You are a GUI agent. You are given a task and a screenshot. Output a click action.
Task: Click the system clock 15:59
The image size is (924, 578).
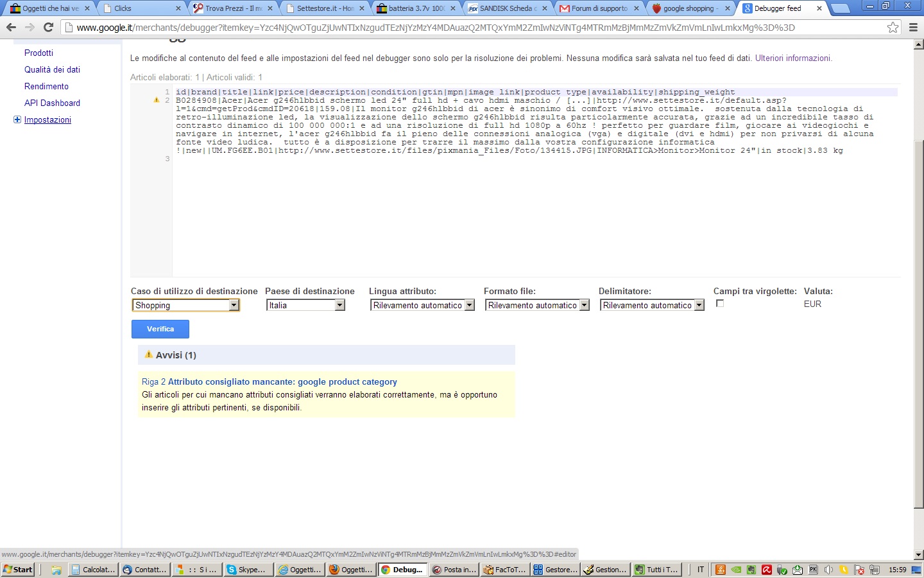click(x=897, y=570)
